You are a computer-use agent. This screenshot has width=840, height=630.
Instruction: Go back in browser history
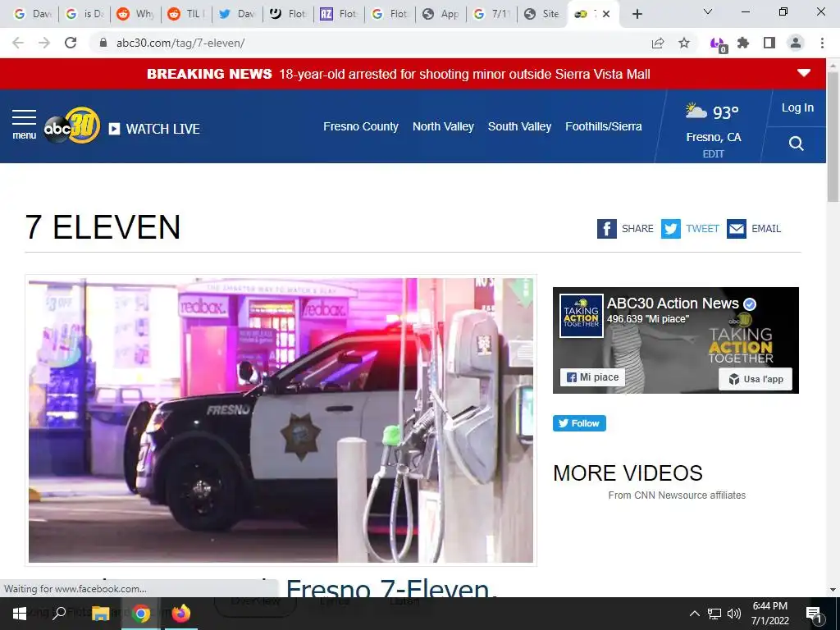click(x=18, y=43)
